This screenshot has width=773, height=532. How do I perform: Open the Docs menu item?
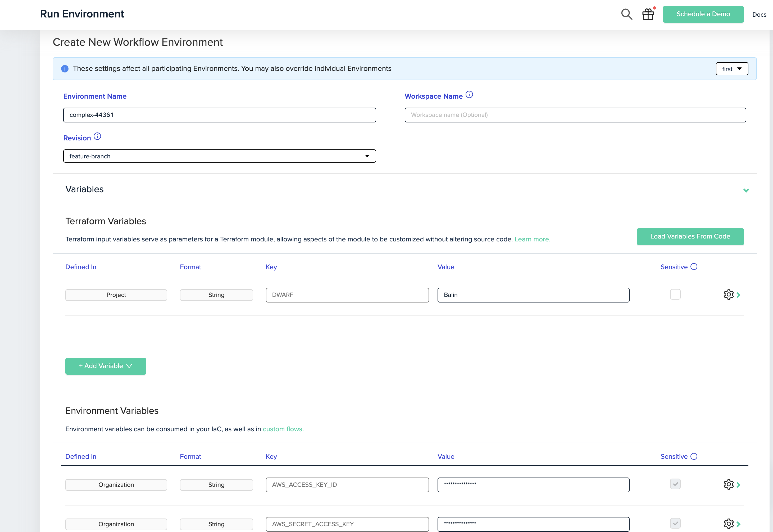tap(759, 14)
